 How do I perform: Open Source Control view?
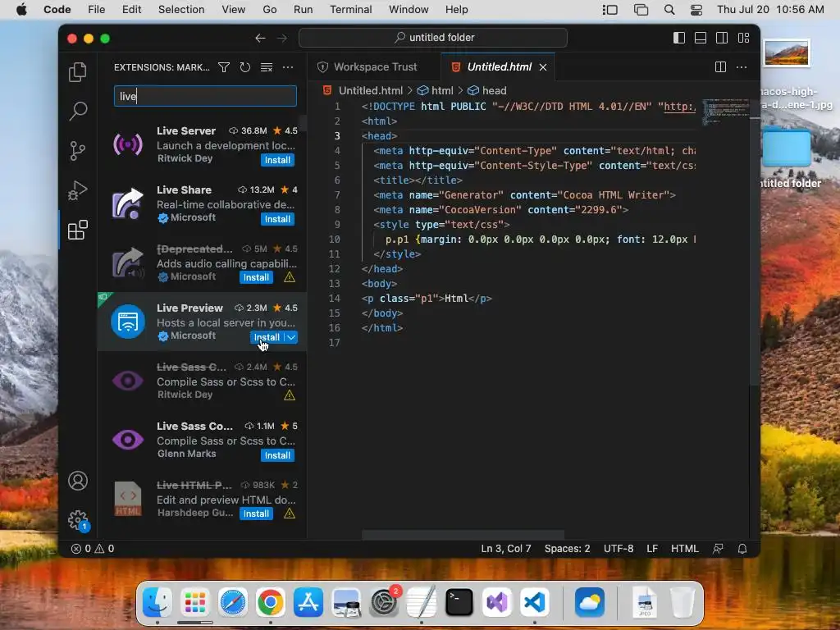78,151
